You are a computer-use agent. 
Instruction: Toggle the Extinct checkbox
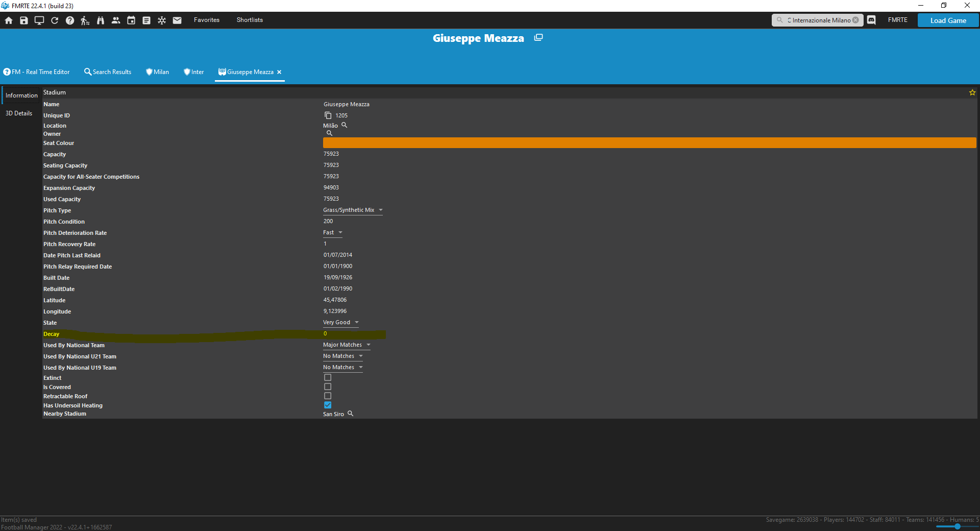coord(328,377)
